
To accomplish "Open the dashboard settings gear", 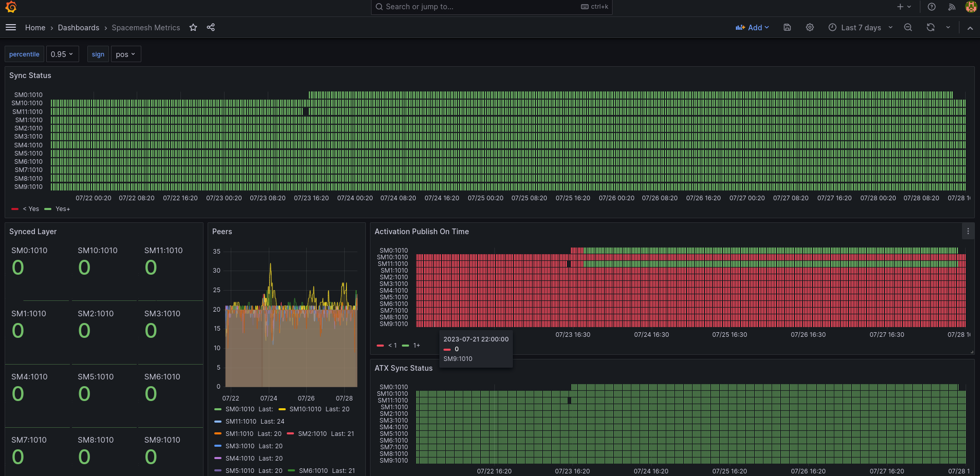I will (x=809, y=27).
